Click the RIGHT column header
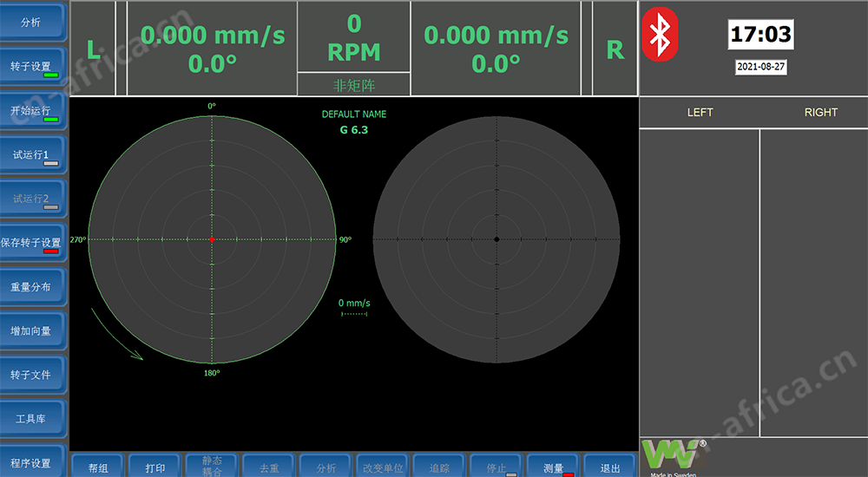This screenshot has height=477, width=868. click(820, 113)
